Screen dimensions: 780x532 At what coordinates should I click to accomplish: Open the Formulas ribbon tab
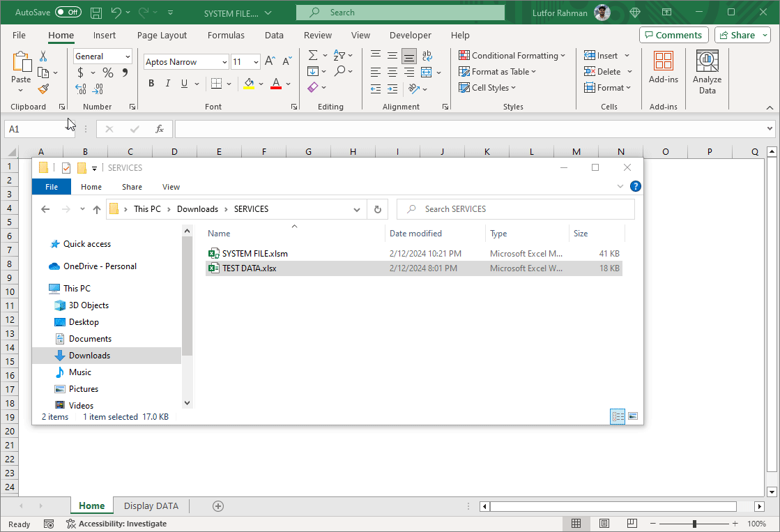(x=226, y=36)
